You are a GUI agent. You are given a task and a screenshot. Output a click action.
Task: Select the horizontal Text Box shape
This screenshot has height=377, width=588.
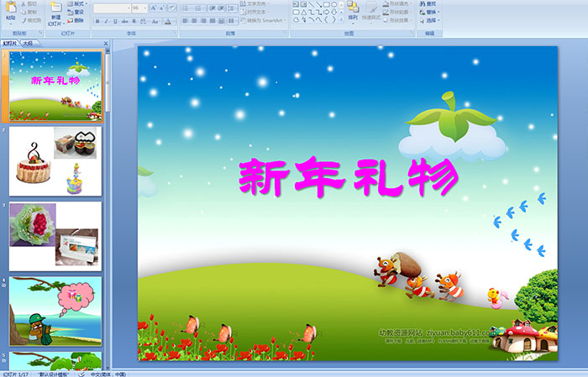coord(296,4)
